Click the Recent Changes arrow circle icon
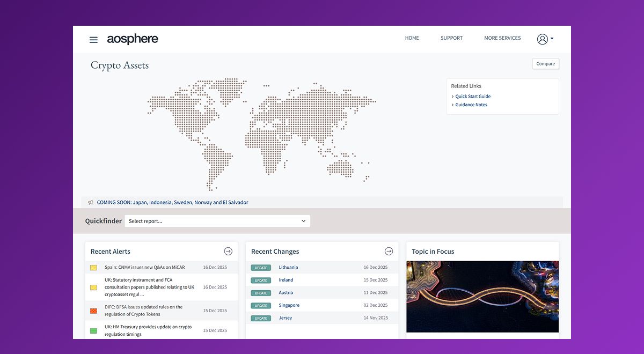Image resolution: width=644 pixels, height=354 pixels. [x=389, y=251]
